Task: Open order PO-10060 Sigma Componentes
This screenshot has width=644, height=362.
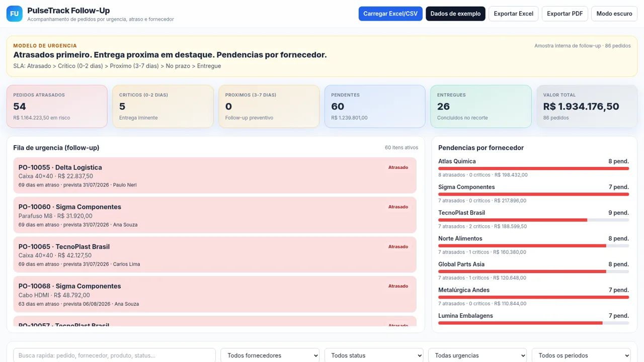Action: pos(215,215)
